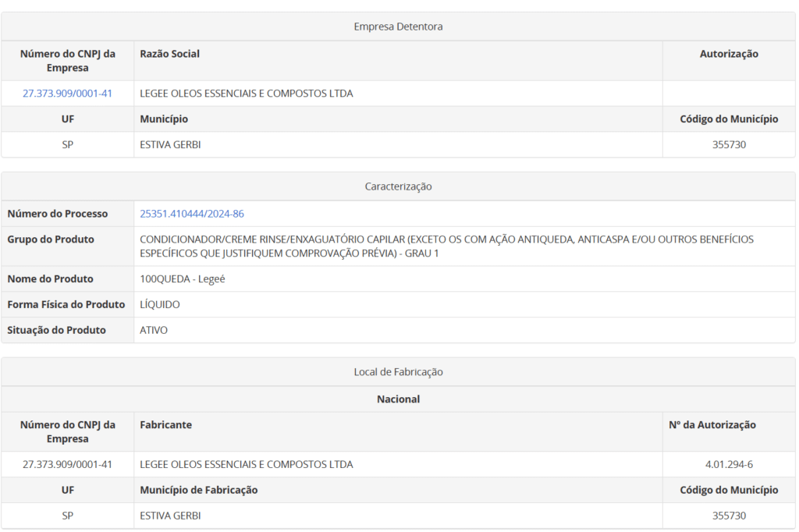Click the Município de Fabricação header
The height and width of the screenshot is (532, 799).
coord(198,491)
